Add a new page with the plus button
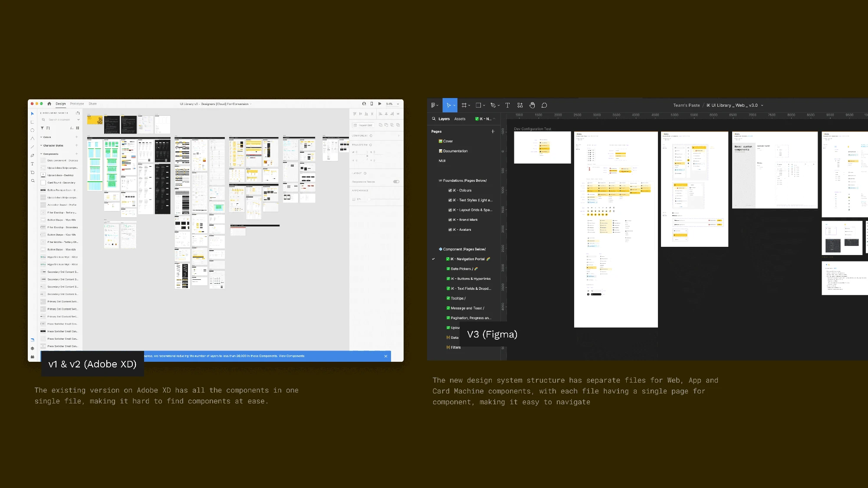 (493, 131)
